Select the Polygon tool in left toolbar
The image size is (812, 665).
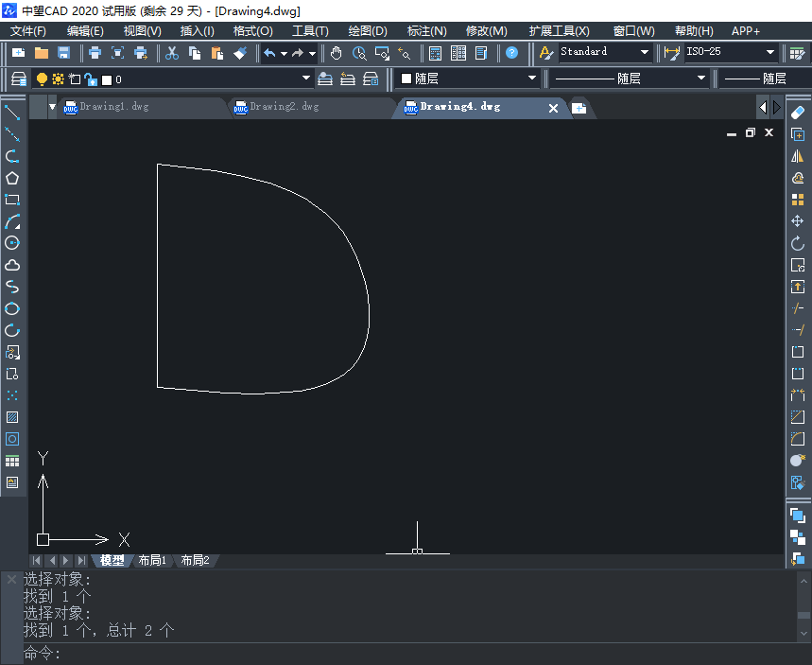point(12,178)
